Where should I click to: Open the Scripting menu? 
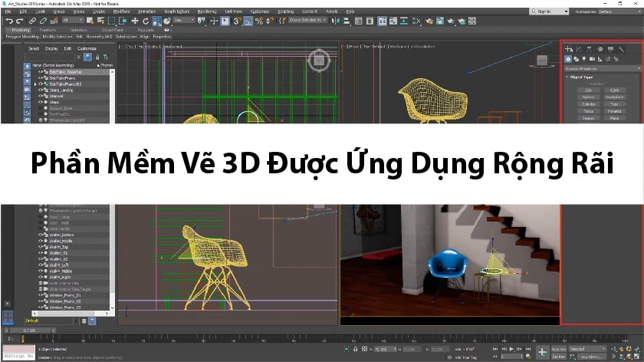pyautogui.click(x=285, y=12)
